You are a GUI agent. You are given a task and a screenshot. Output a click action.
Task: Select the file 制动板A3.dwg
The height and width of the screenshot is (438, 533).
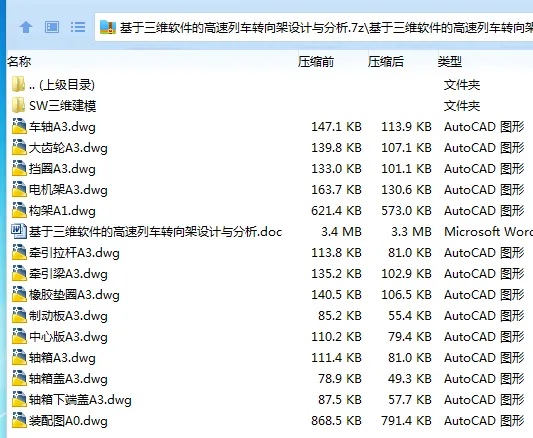[x=68, y=316]
